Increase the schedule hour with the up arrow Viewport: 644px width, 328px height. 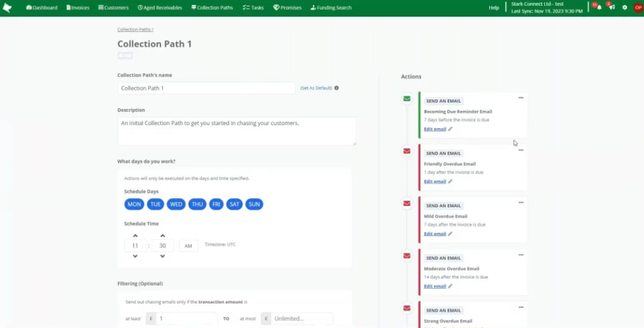tap(135, 236)
